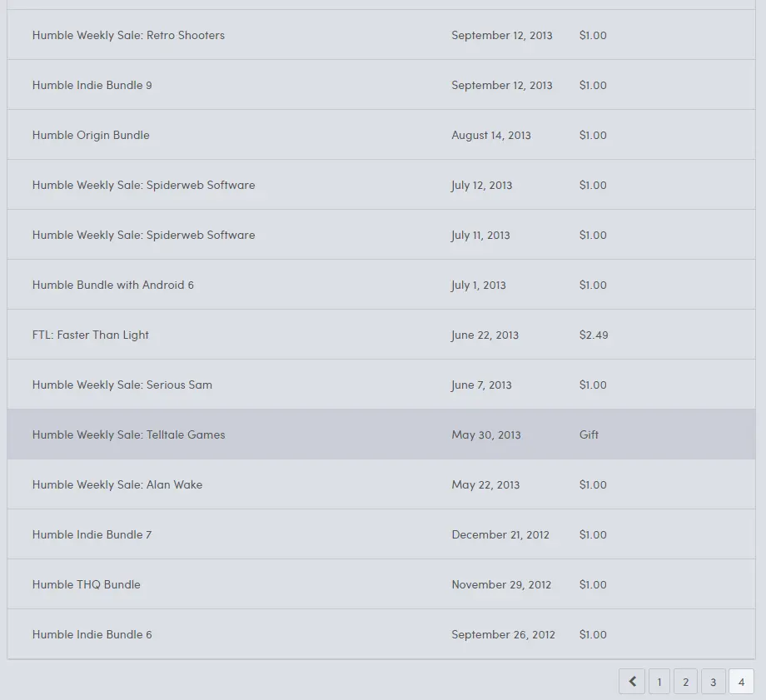The image size is (766, 700).
Task: Open Humble Indie Bundle 6 purchase
Action: (381, 634)
